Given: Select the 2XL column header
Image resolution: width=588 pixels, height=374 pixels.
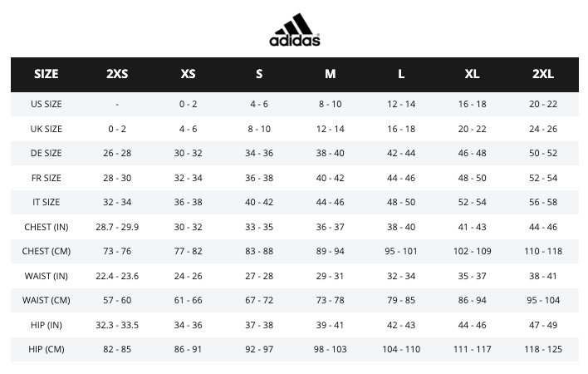Looking at the screenshot, I should [x=543, y=74].
